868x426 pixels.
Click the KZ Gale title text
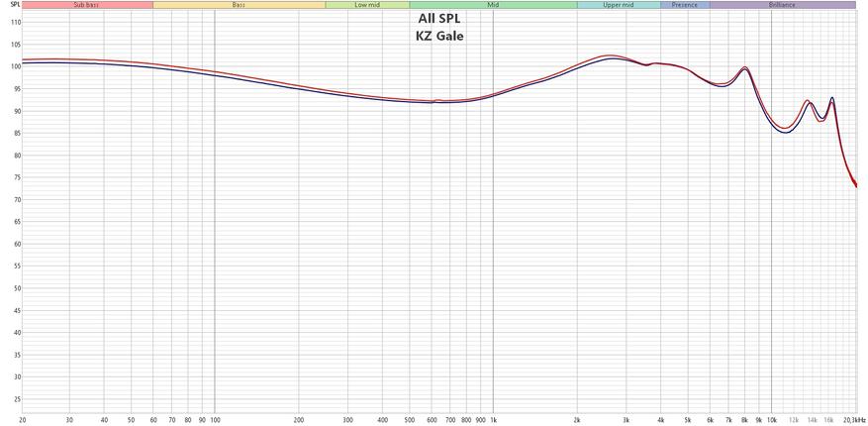439,37
